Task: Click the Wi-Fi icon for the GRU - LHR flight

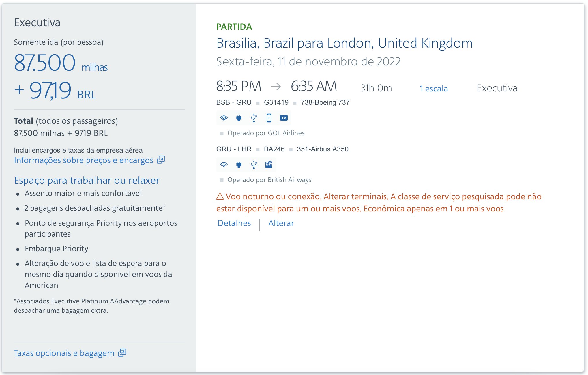Action: (x=224, y=165)
